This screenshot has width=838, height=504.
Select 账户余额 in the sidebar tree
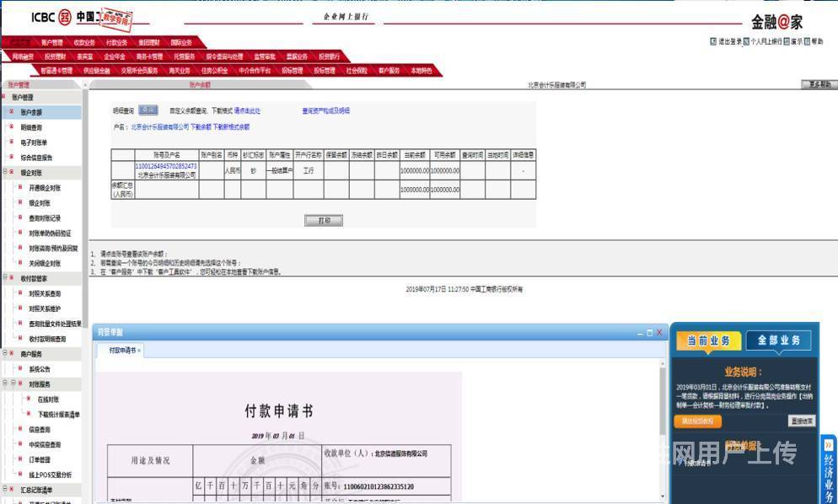click(31, 112)
